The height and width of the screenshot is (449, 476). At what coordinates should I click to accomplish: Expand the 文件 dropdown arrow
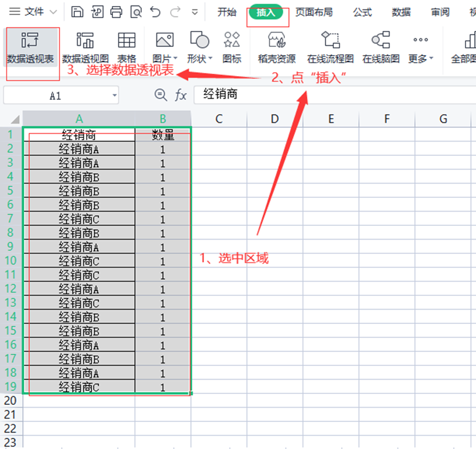(x=53, y=12)
